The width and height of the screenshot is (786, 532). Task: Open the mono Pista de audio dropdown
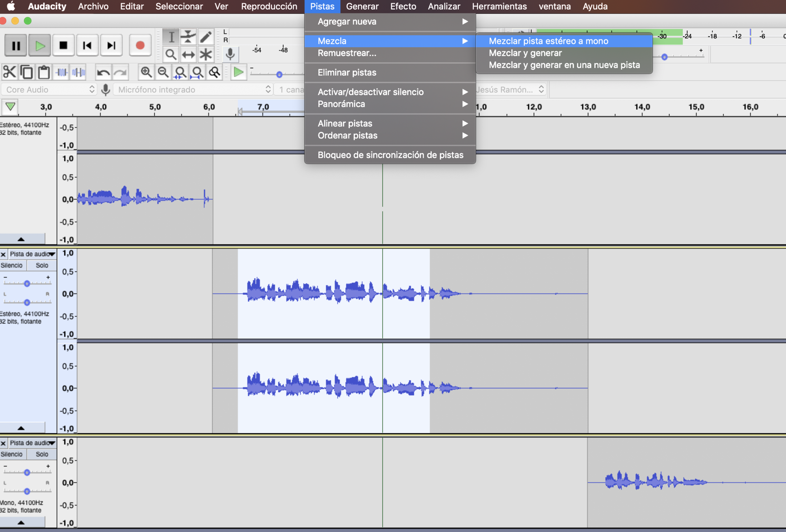32,443
